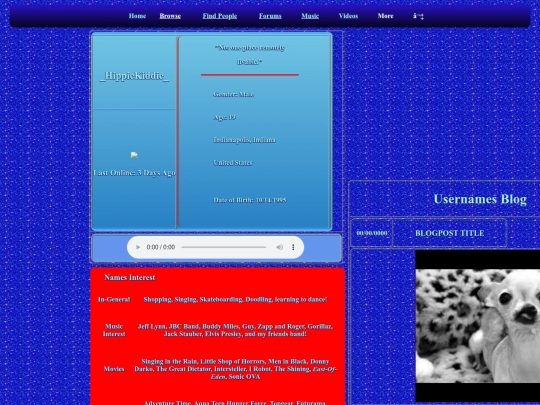Mute the audio player volume icon
Screen dimensions: 540x405
(280, 247)
